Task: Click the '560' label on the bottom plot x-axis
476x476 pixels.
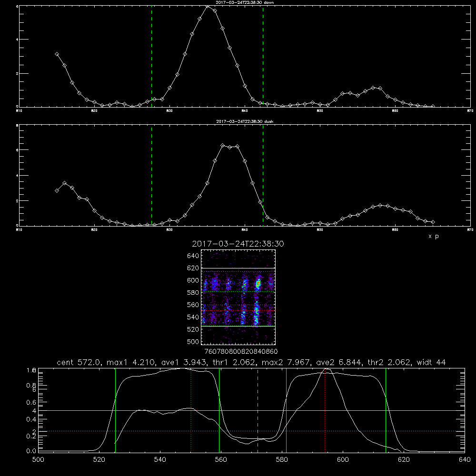Action: (x=221, y=460)
